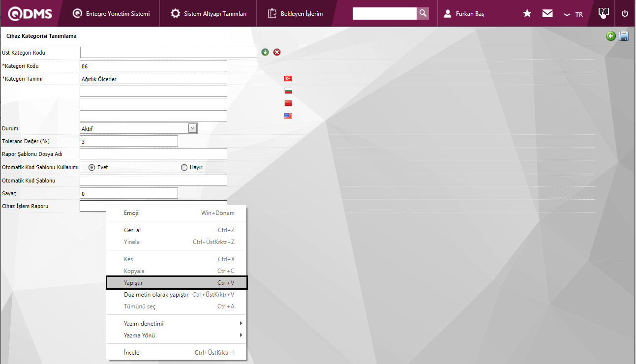
Task: Click Tümünü seç in context menu
Action: pyautogui.click(x=177, y=306)
